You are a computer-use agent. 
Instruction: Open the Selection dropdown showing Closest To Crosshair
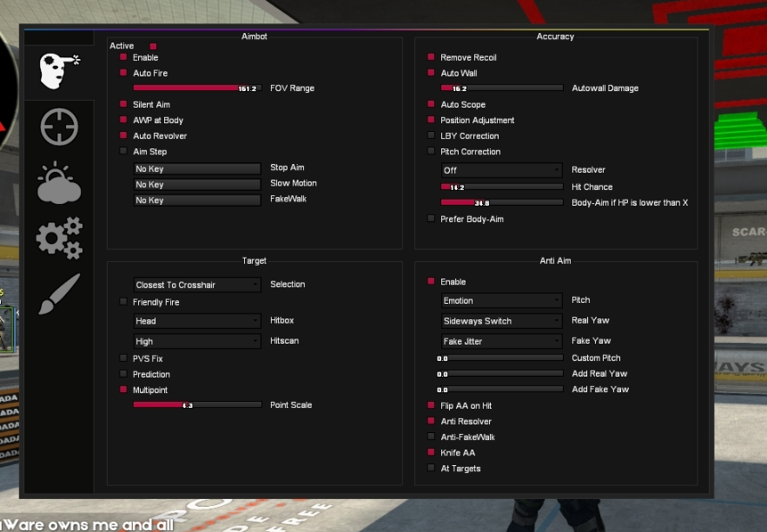click(196, 285)
